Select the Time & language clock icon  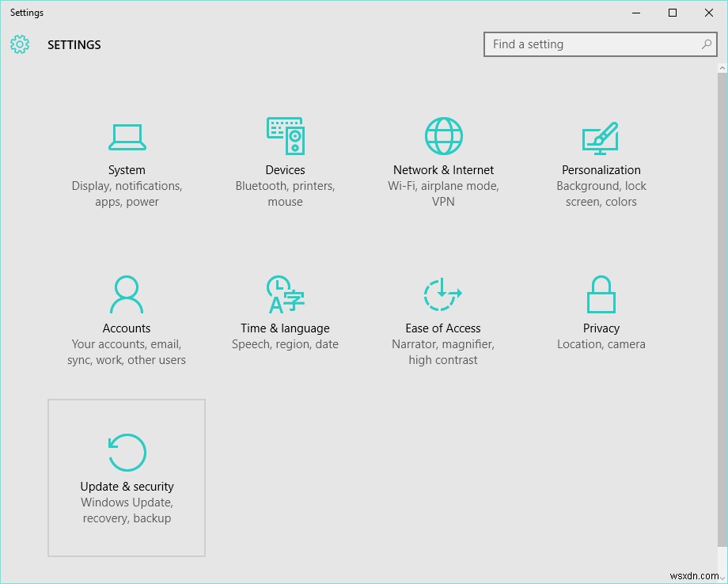(285, 293)
